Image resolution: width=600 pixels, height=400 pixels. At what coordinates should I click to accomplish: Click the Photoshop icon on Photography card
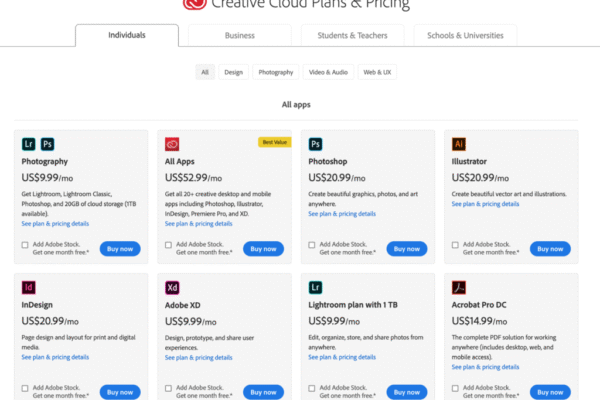tap(47, 144)
